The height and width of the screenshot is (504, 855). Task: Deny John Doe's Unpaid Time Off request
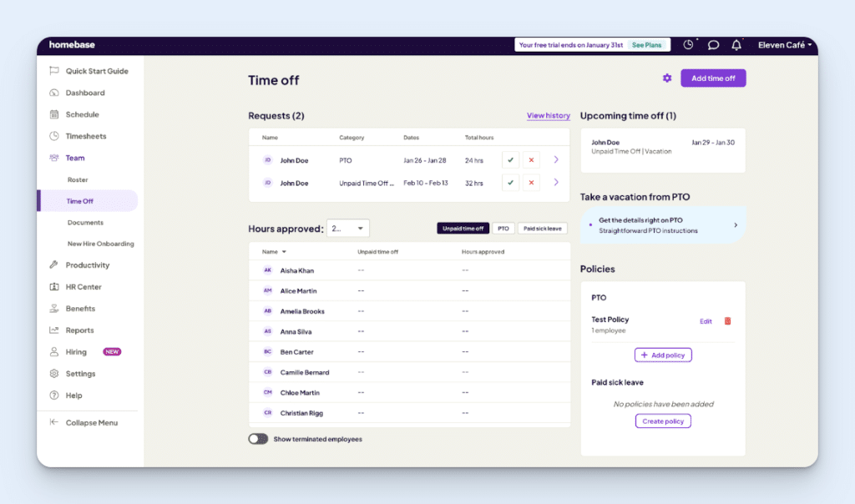point(531,182)
